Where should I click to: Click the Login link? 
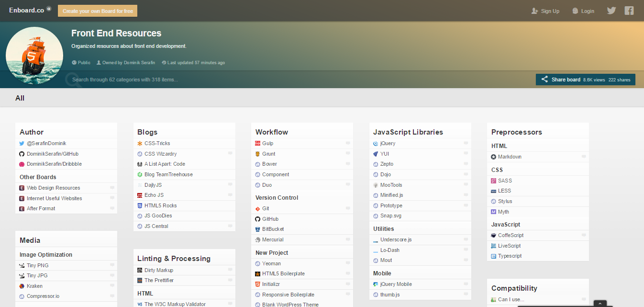click(583, 11)
